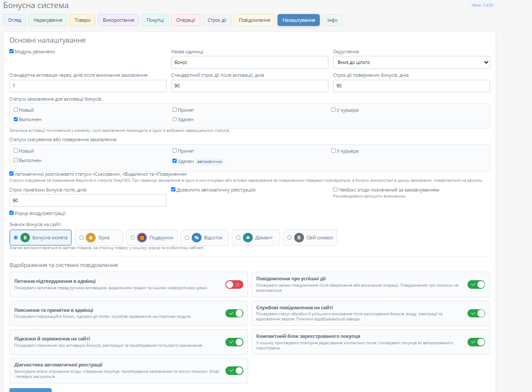Screen dimensions: 532x392
Task: Click the orange Зірка star icon
Action: click(91, 238)
